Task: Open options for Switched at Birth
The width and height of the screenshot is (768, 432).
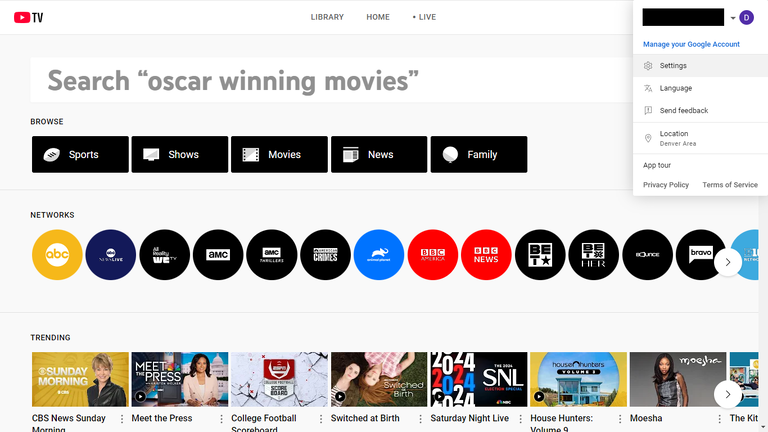Action: 420,419
